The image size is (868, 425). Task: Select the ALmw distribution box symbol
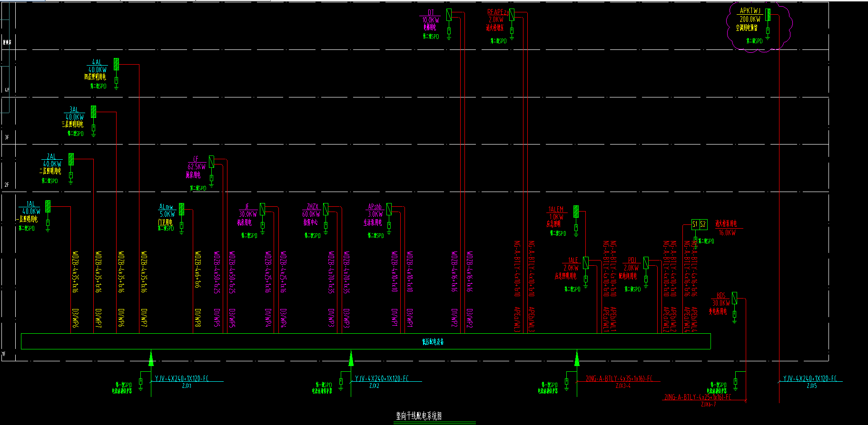[181, 209]
